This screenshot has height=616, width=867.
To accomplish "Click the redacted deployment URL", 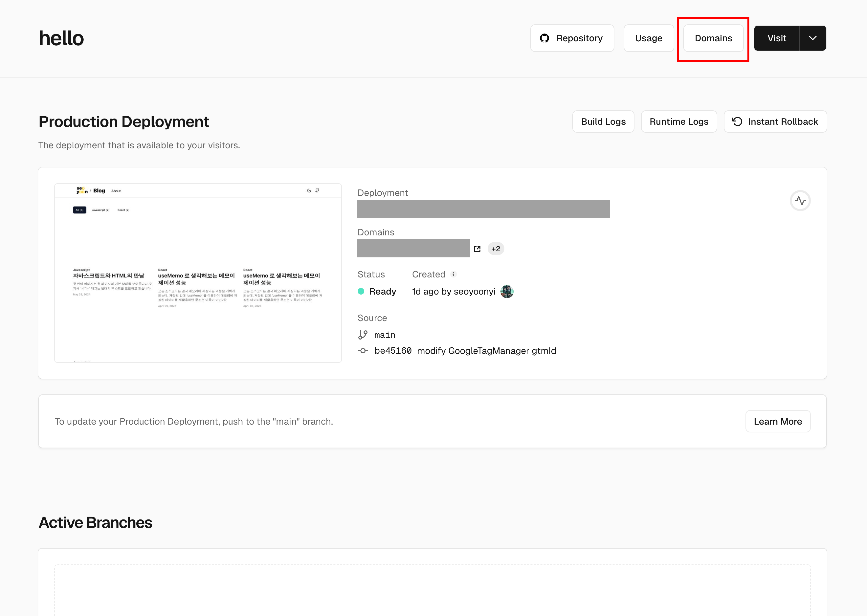I will tap(484, 209).
